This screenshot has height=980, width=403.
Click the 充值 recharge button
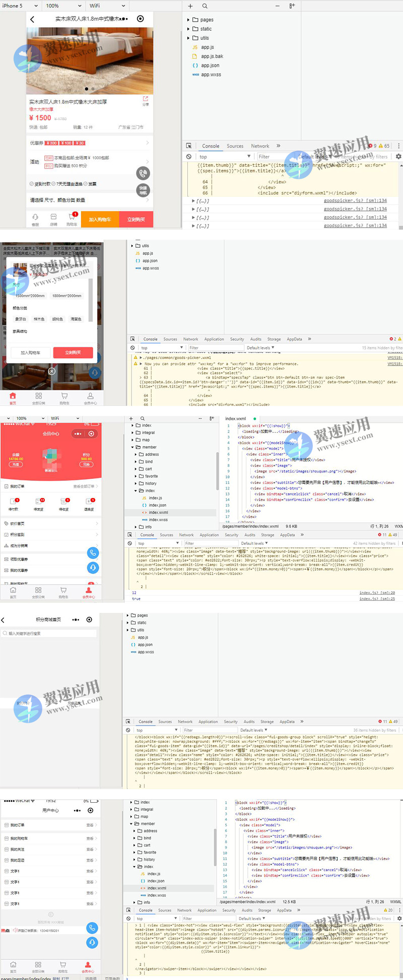(16, 464)
